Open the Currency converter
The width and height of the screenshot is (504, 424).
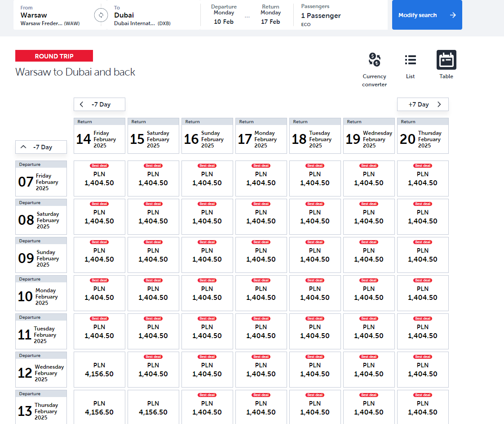click(x=375, y=70)
